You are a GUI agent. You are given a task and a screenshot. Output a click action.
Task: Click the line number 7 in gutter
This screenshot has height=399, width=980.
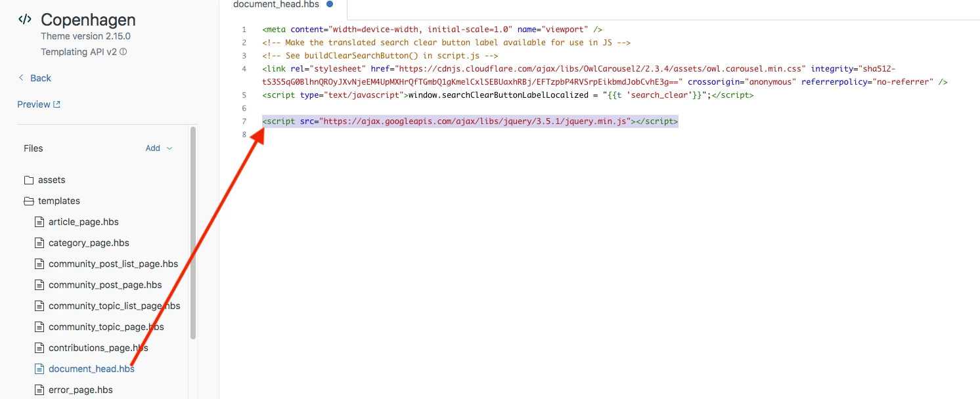click(x=244, y=121)
